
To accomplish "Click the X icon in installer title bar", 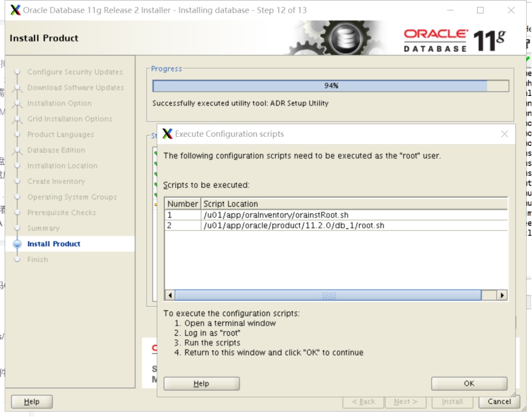I will click(x=15, y=10).
